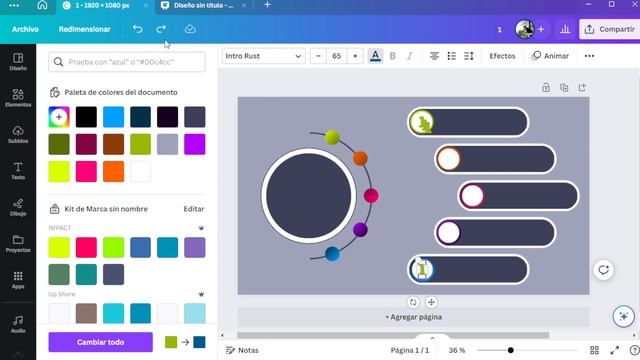Select the hot pink document color swatch
Screen dimensions: 640x360
pyautogui.click(x=86, y=171)
